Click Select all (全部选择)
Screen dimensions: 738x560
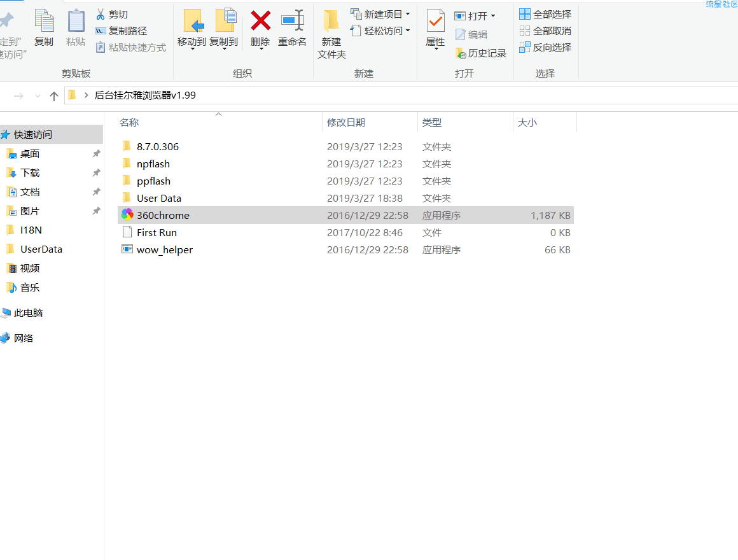pyautogui.click(x=545, y=14)
